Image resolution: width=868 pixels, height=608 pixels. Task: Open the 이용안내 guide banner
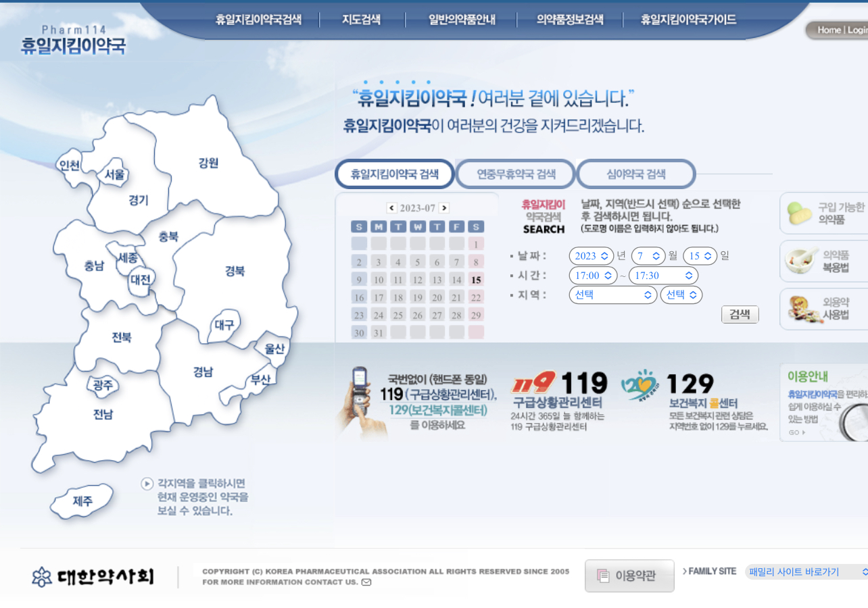(825, 403)
